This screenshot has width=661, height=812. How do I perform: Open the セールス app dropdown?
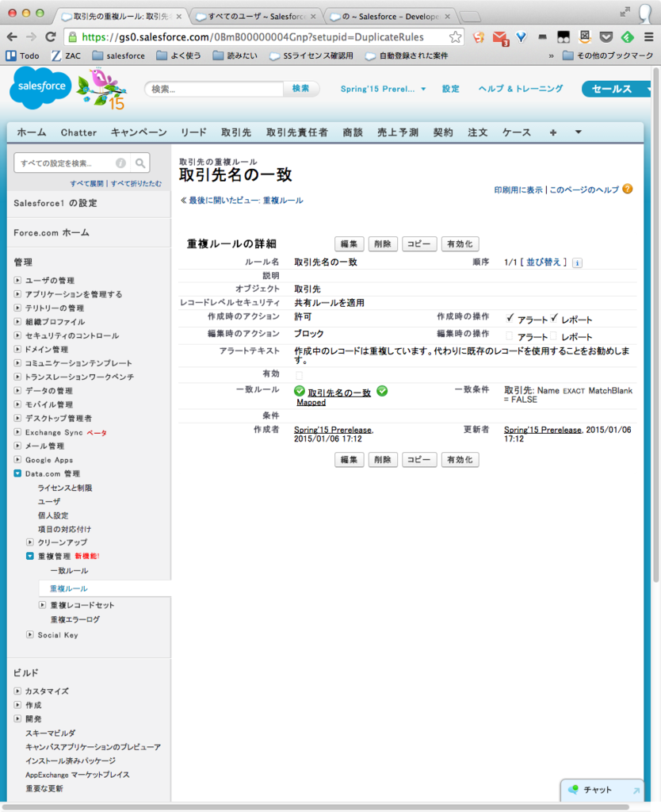(616, 89)
